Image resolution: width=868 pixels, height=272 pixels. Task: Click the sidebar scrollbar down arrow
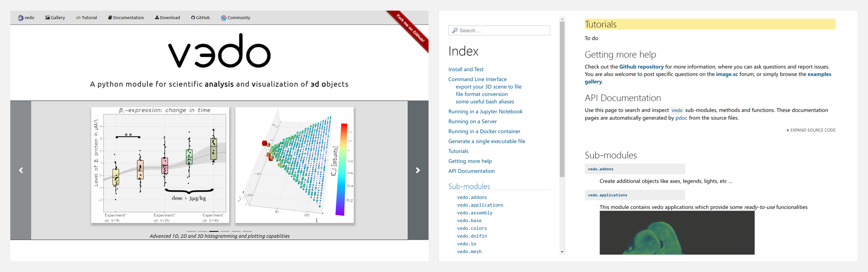[562, 252]
